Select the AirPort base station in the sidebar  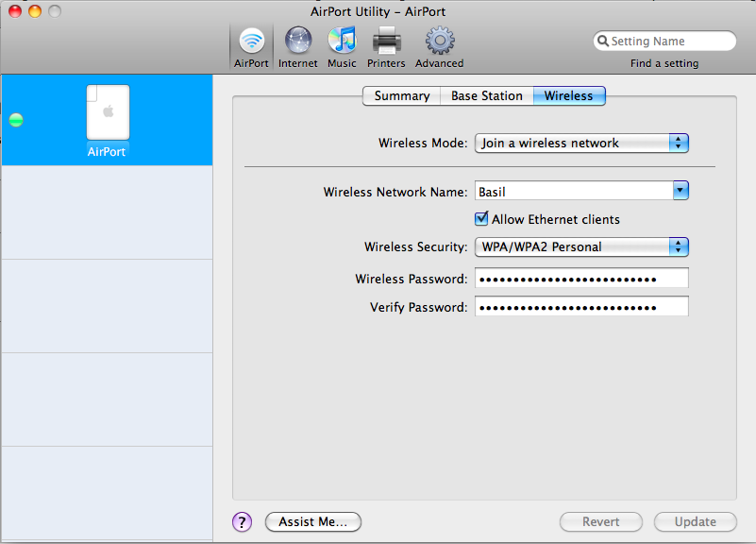107,120
